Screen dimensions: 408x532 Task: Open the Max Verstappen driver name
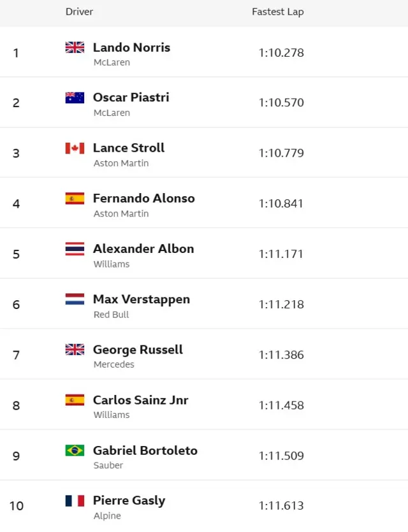[x=142, y=299]
